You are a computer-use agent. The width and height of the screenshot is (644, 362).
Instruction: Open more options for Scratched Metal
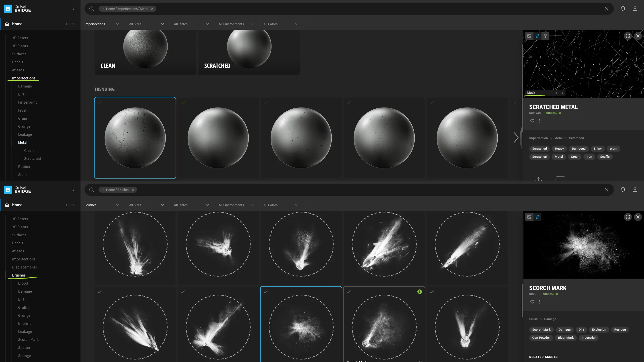[x=539, y=121]
